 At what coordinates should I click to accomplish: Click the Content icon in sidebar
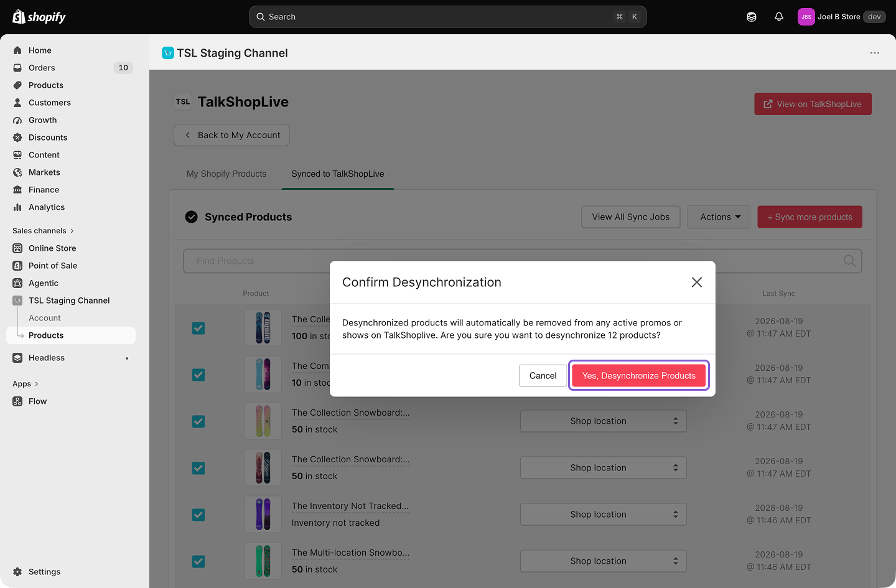(17, 155)
